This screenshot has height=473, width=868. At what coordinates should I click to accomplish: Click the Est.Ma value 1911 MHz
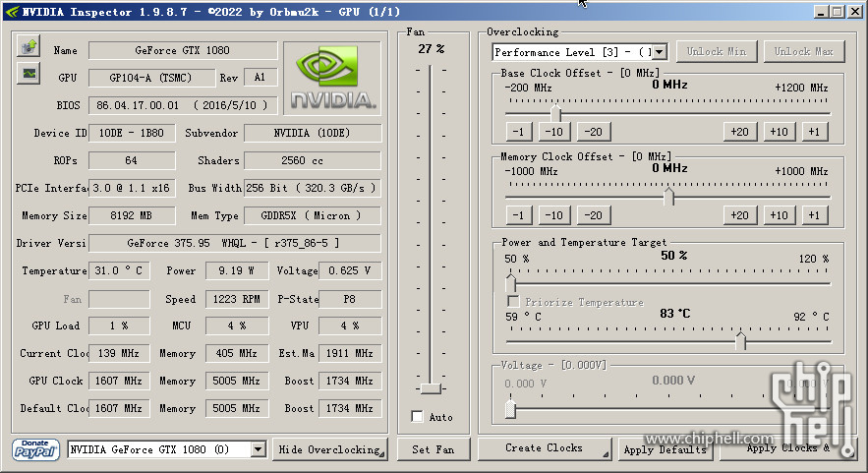tap(350, 353)
